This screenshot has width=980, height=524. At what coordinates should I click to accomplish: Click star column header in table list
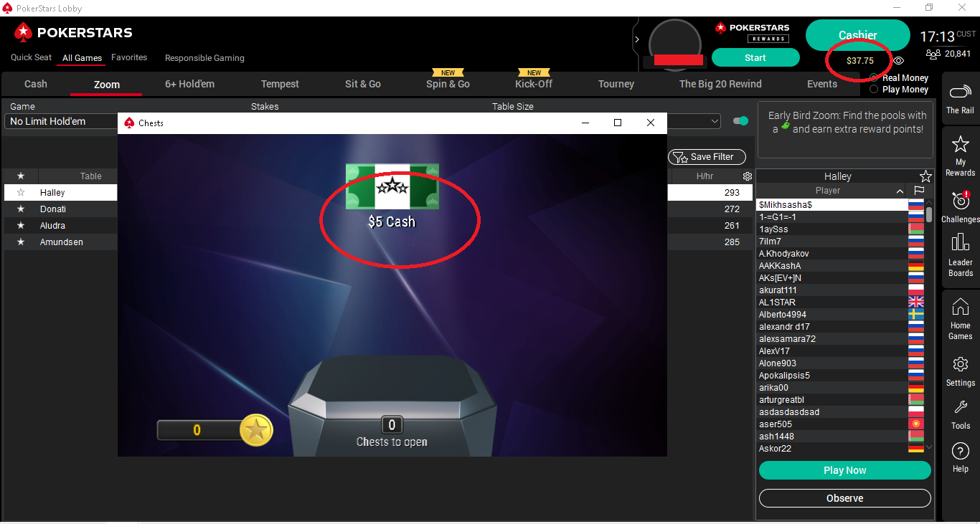tap(21, 176)
